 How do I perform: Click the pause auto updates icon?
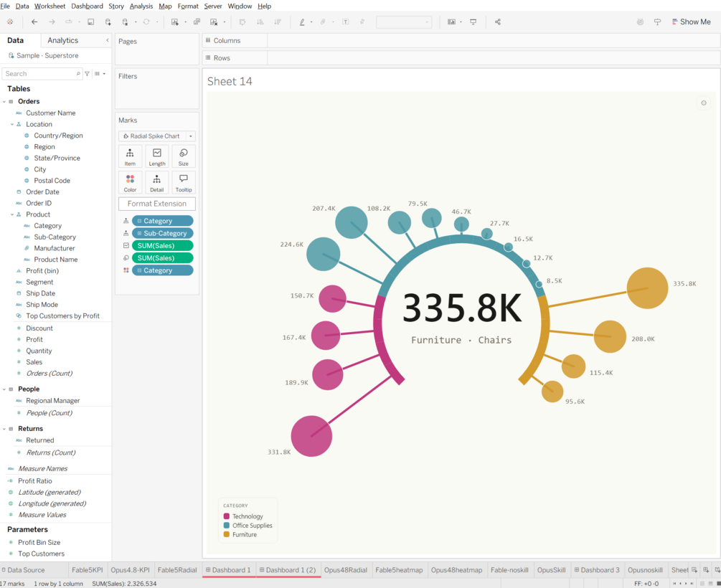click(x=126, y=22)
